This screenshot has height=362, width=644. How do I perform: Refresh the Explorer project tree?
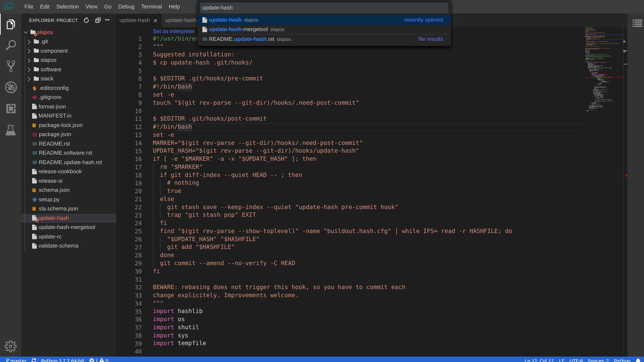tap(86, 20)
